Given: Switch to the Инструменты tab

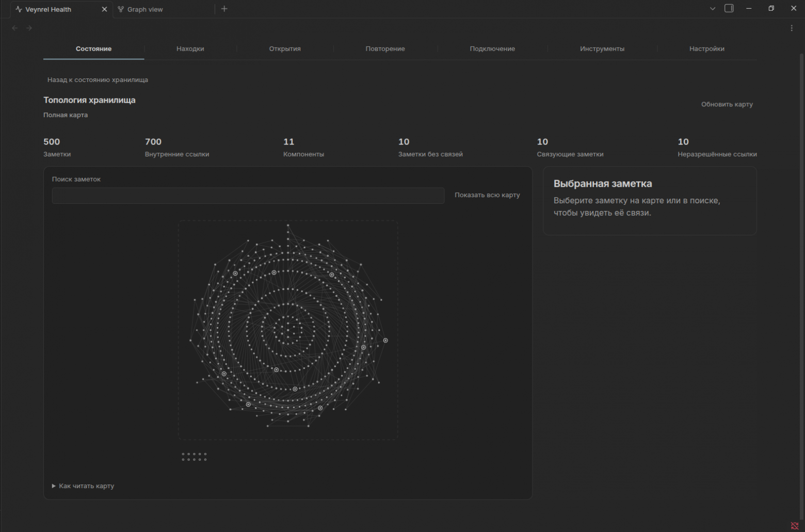Looking at the screenshot, I should 602,49.
